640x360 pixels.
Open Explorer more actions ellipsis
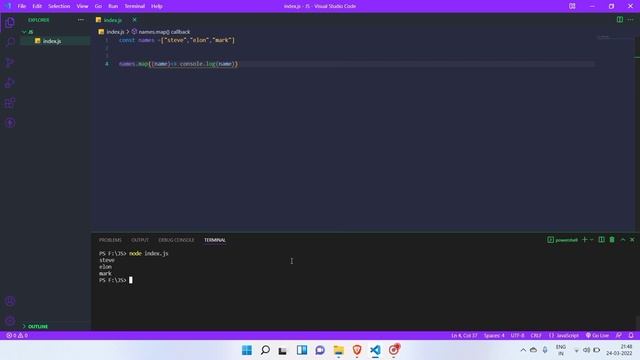(x=81, y=20)
